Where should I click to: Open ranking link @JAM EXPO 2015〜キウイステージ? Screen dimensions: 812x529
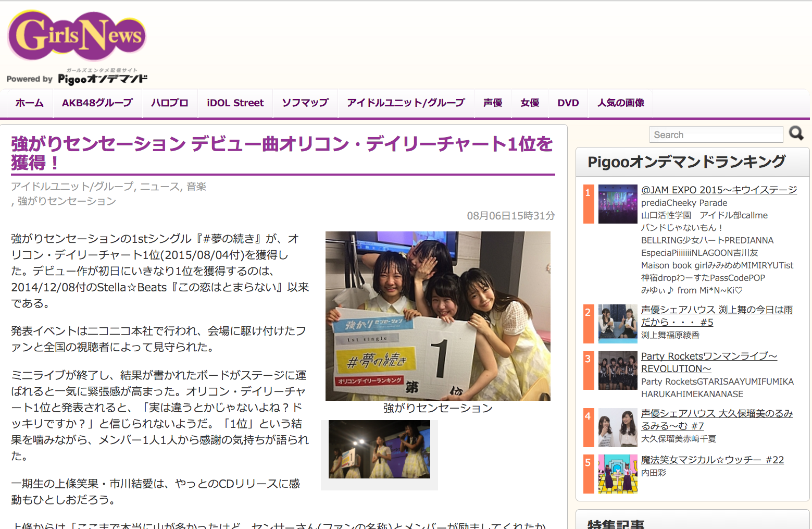pyautogui.click(x=719, y=190)
